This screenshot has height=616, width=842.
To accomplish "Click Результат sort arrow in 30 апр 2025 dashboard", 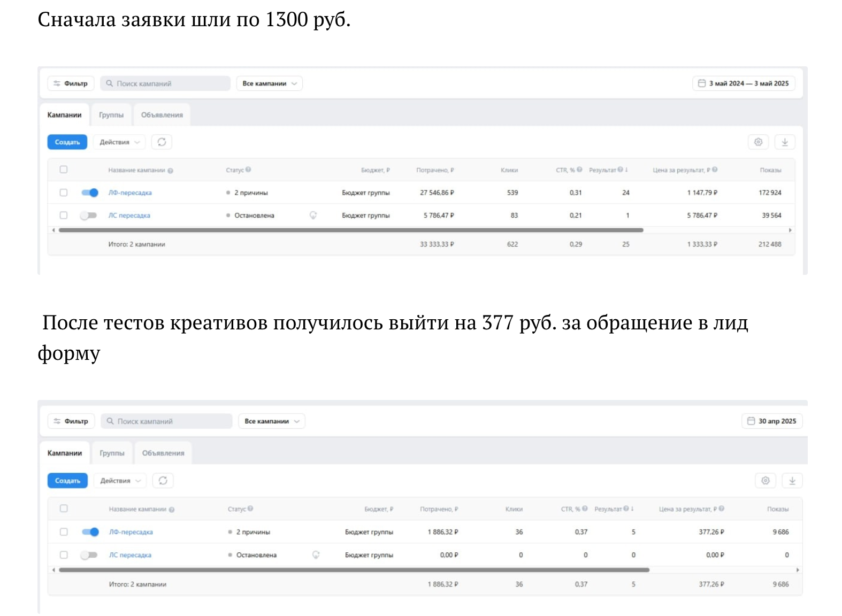I will pyautogui.click(x=632, y=509).
